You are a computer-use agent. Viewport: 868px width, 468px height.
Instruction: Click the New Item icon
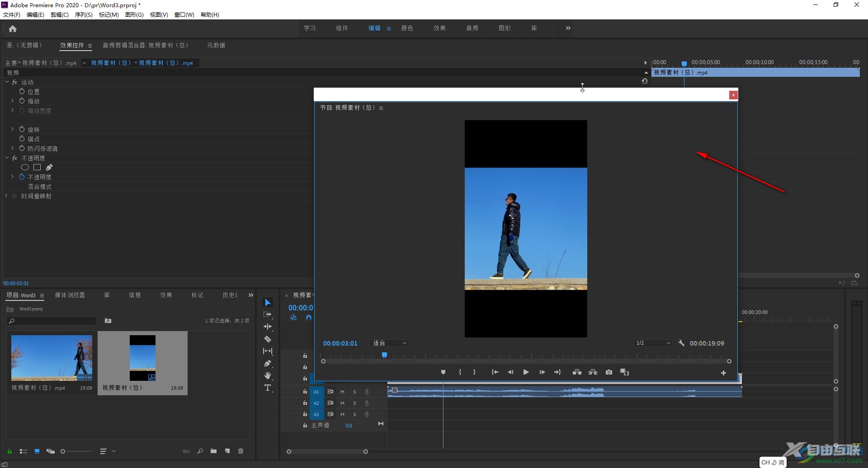[x=227, y=451]
